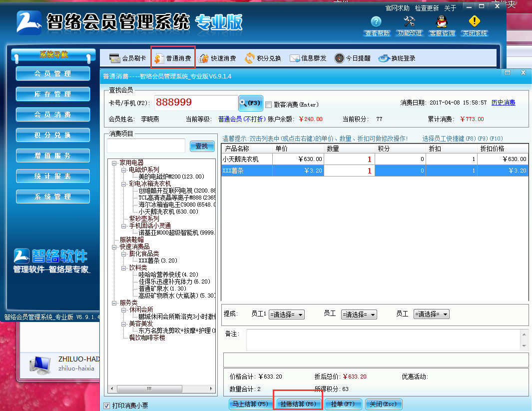Open the 统计报表 sidebar section

click(52, 176)
